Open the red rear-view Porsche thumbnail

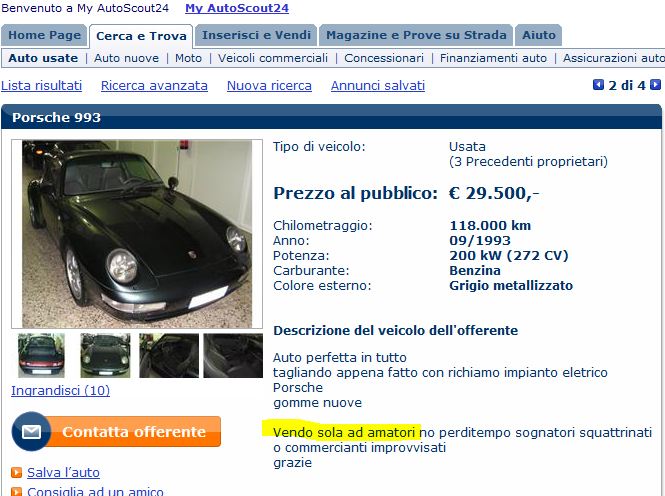pyautogui.click(x=42, y=355)
